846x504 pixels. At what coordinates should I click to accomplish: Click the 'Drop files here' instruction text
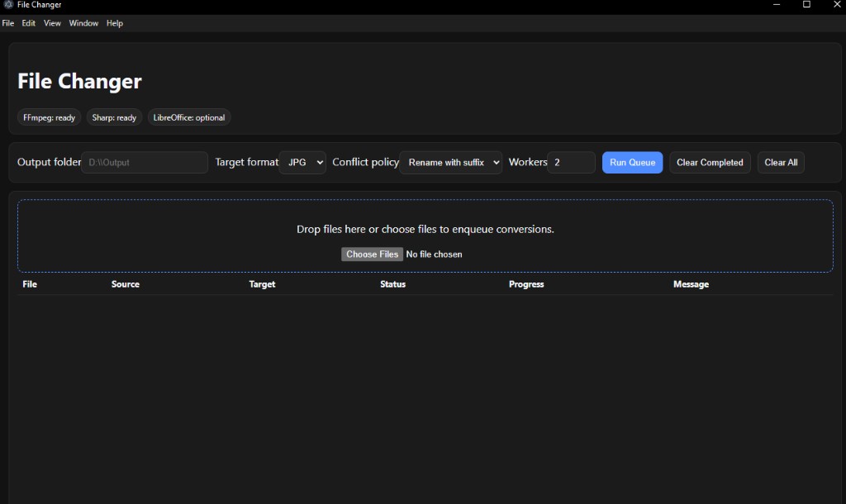coord(425,230)
